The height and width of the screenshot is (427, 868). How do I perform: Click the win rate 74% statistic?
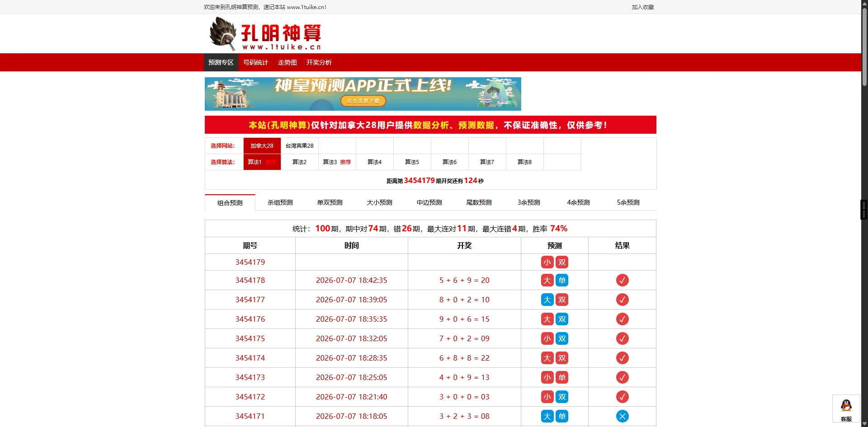559,229
